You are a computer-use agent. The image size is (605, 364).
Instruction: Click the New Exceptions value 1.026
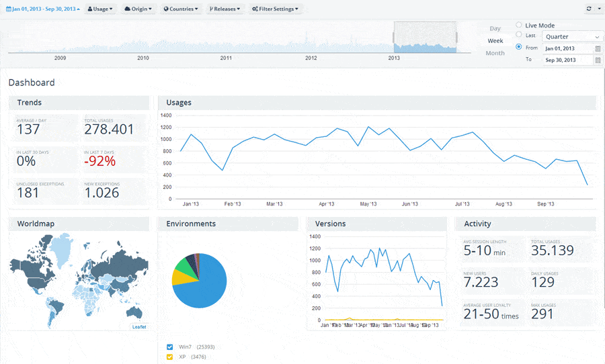(x=102, y=193)
